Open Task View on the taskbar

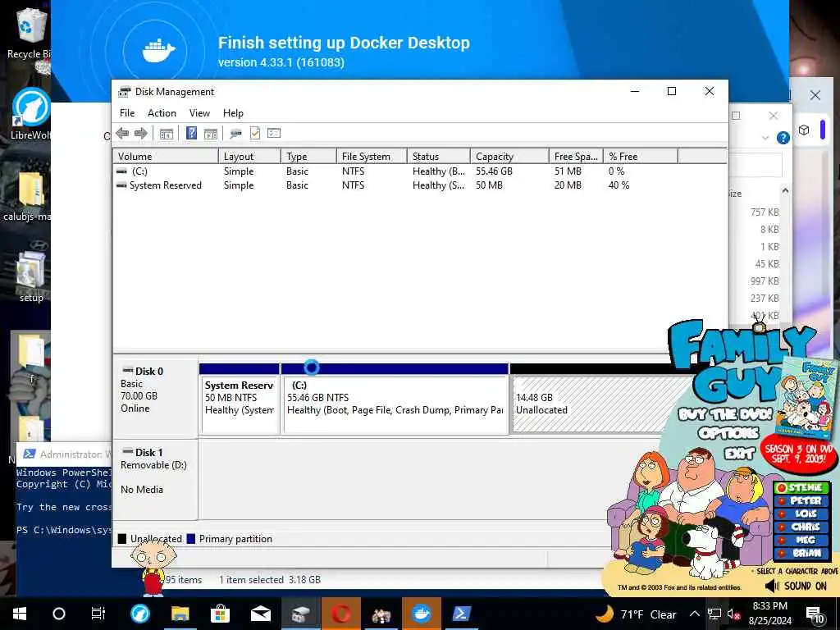(x=98, y=614)
